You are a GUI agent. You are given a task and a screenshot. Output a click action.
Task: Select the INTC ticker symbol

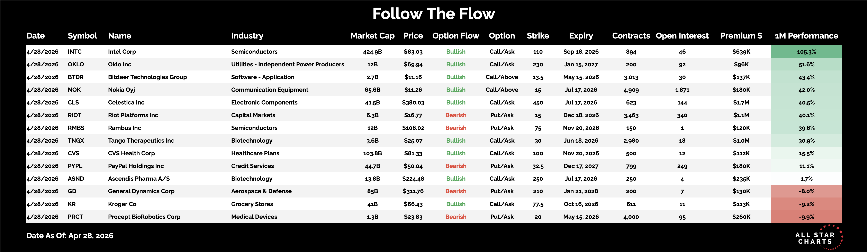pos(74,52)
